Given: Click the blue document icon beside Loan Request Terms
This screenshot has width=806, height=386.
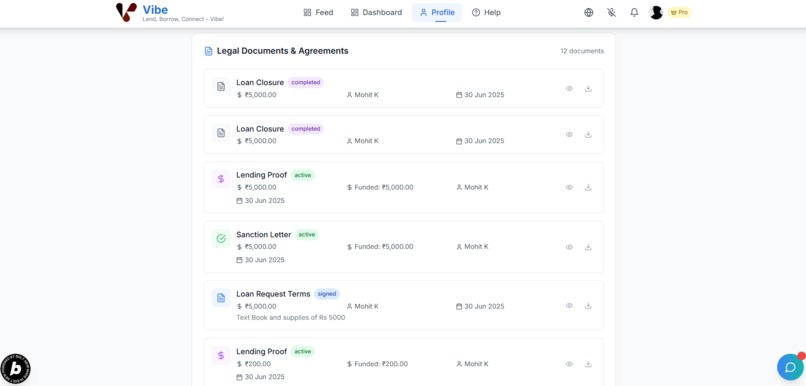Looking at the screenshot, I should click(x=221, y=298).
